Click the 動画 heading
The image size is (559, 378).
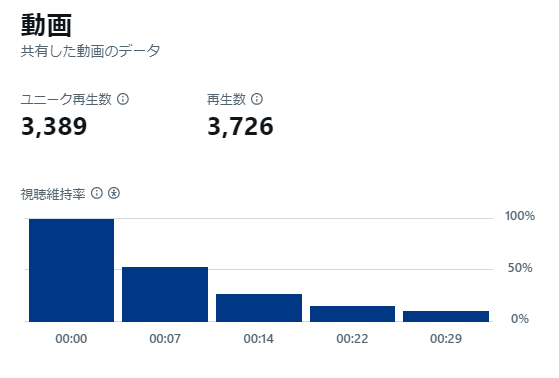coord(46,25)
